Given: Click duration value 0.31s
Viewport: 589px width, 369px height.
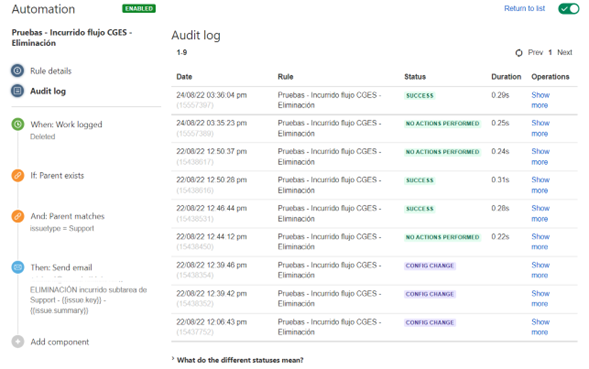Looking at the screenshot, I should pyautogui.click(x=500, y=180).
